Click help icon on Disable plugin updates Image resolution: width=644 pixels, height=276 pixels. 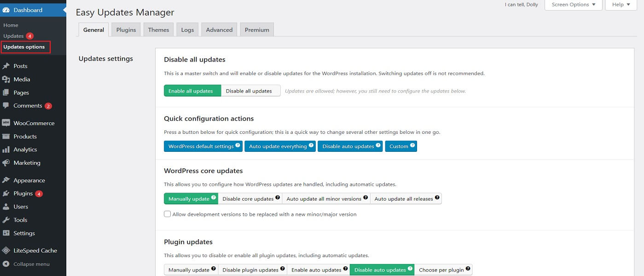coord(283,269)
